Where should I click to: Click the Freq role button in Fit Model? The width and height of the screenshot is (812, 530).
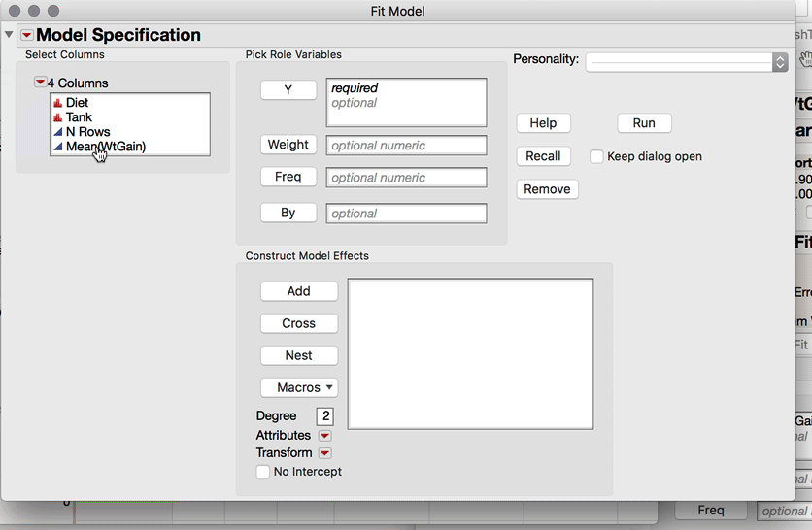pyautogui.click(x=288, y=177)
